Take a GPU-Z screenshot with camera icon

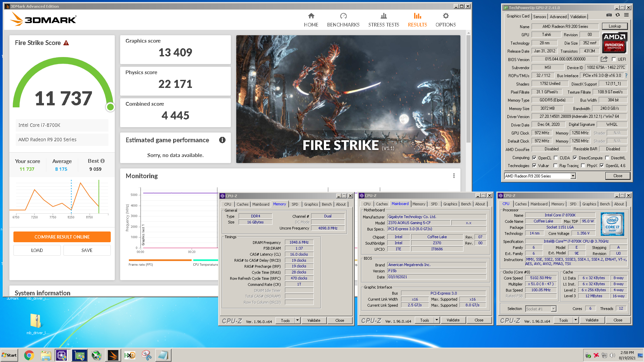pyautogui.click(x=609, y=15)
